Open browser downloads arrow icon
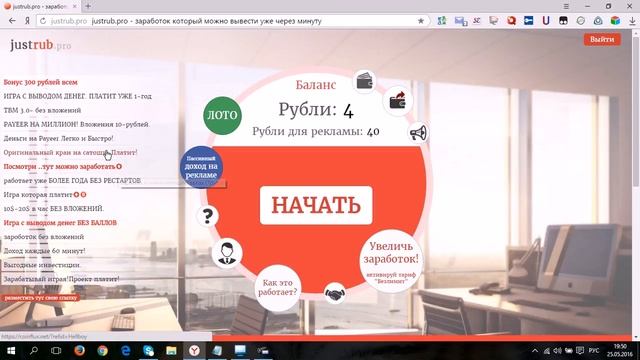Screen dimensions: 640x360 pyautogui.click(x=632, y=21)
